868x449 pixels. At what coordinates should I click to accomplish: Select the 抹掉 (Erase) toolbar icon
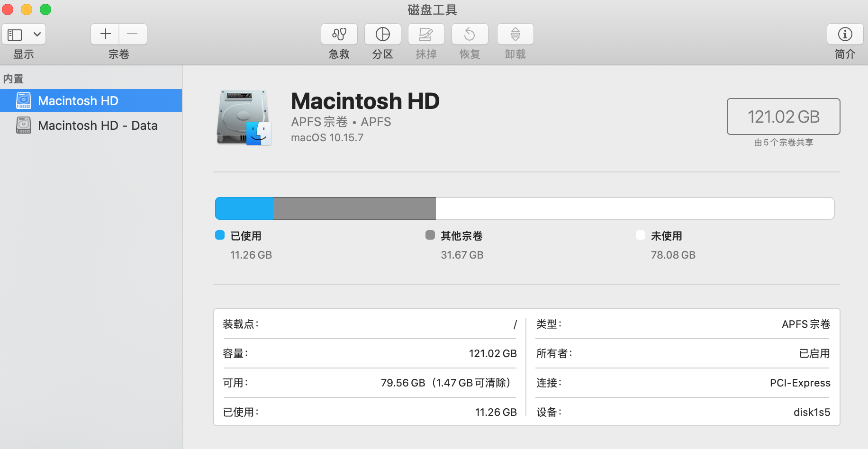(x=425, y=34)
